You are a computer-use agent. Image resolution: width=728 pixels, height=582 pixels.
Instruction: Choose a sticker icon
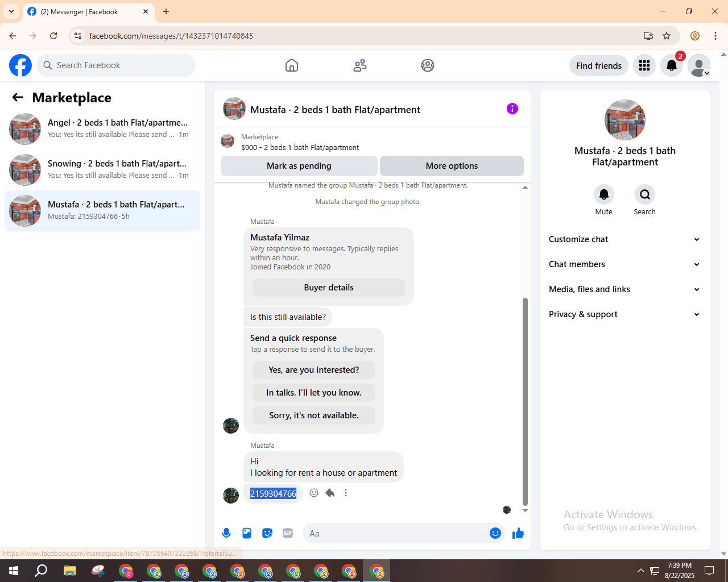pyautogui.click(x=267, y=533)
